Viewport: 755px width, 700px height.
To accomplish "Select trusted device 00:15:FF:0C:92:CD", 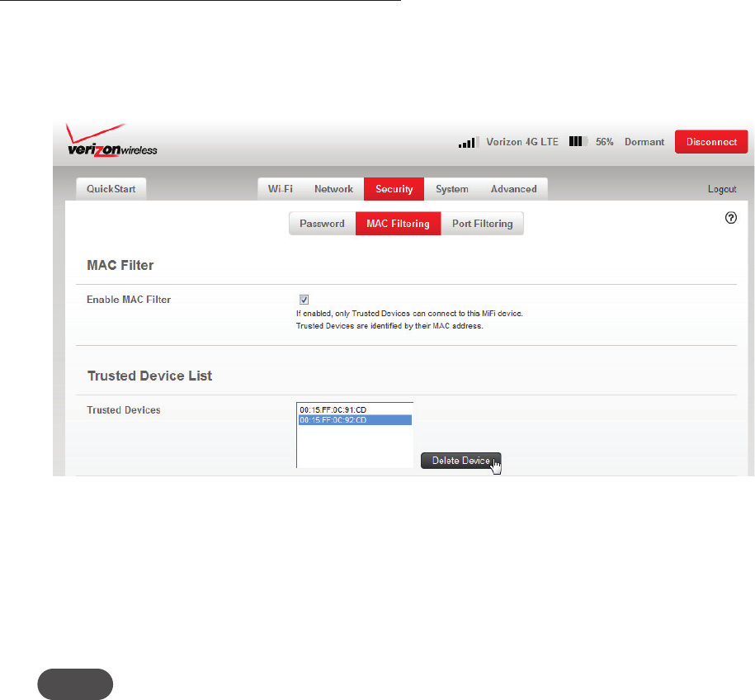I will [x=355, y=420].
